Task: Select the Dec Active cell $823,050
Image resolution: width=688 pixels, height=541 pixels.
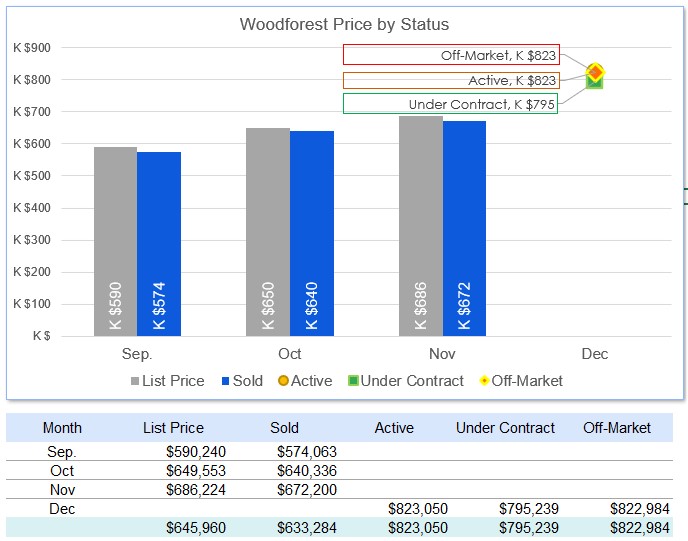Action: pos(417,509)
